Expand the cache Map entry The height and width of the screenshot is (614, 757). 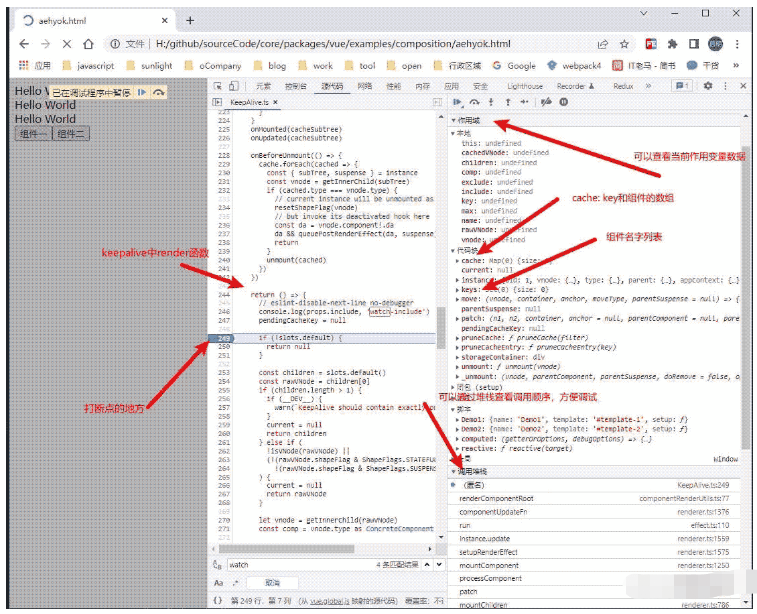click(458, 261)
